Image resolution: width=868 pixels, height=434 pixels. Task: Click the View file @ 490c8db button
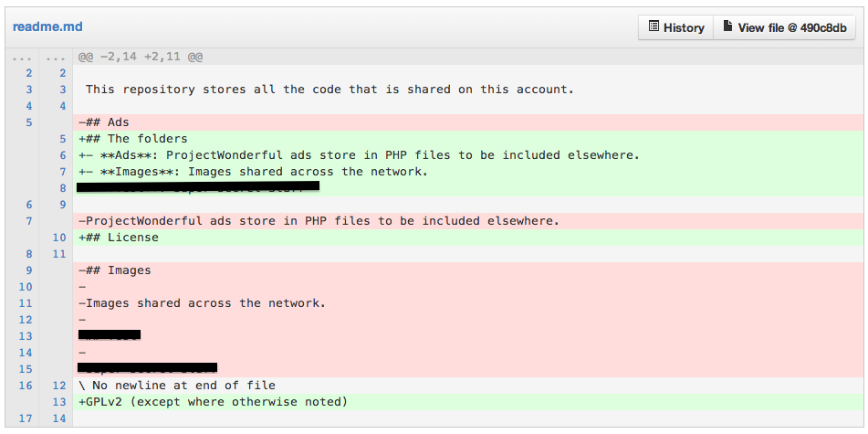click(x=784, y=27)
